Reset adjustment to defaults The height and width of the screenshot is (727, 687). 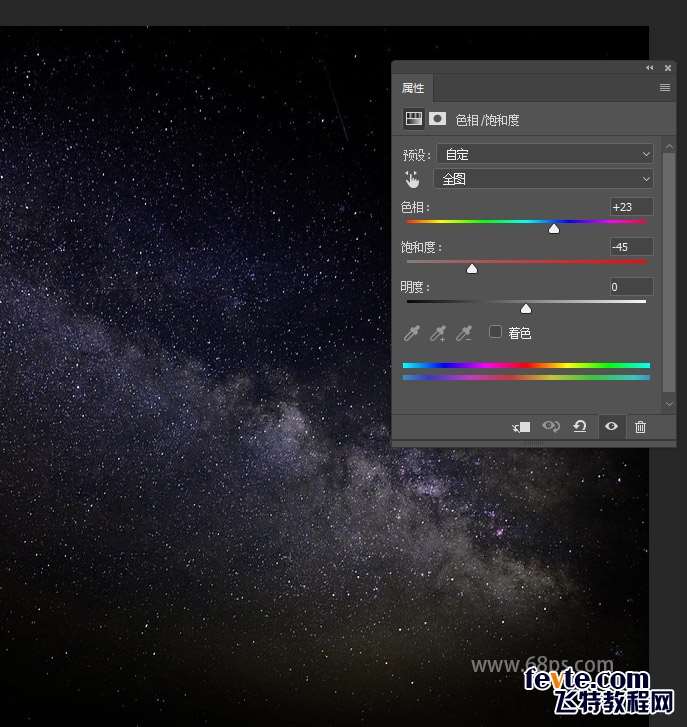pyautogui.click(x=580, y=426)
